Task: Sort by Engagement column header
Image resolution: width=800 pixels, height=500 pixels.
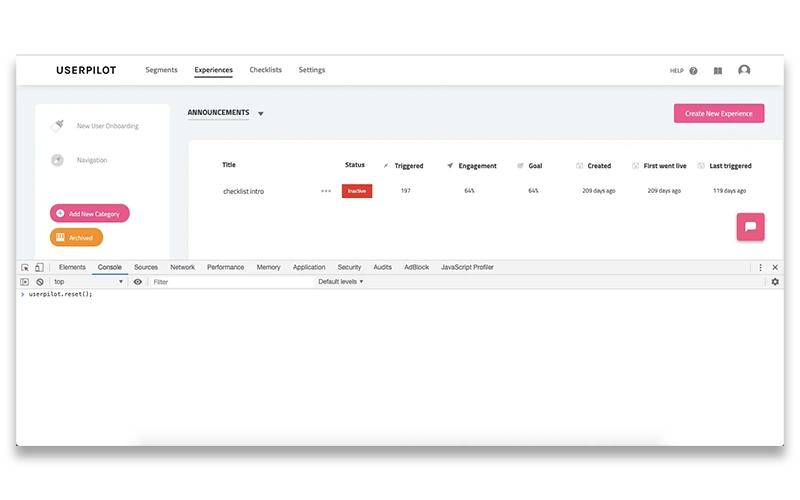Action: click(x=477, y=166)
